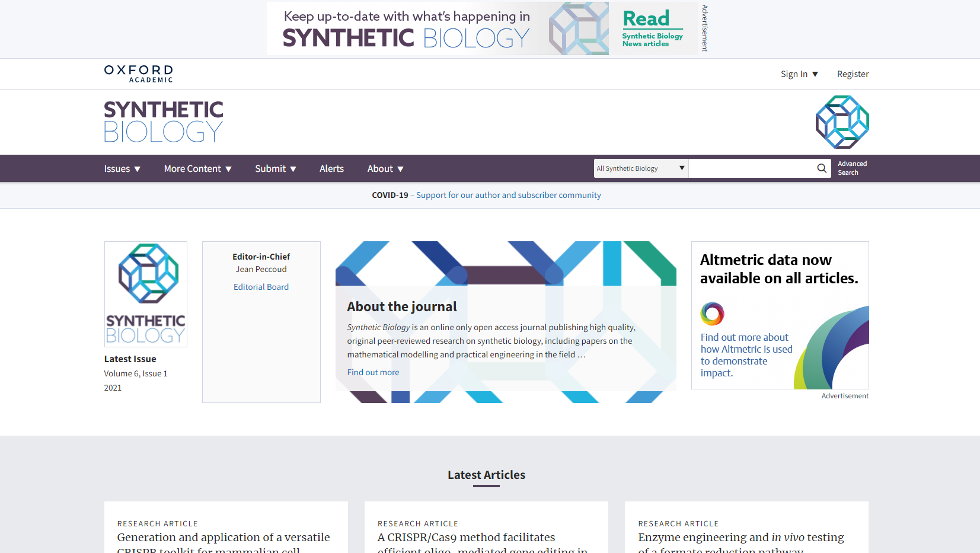
Task: Open the Sign In dropdown
Action: (x=799, y=74)
